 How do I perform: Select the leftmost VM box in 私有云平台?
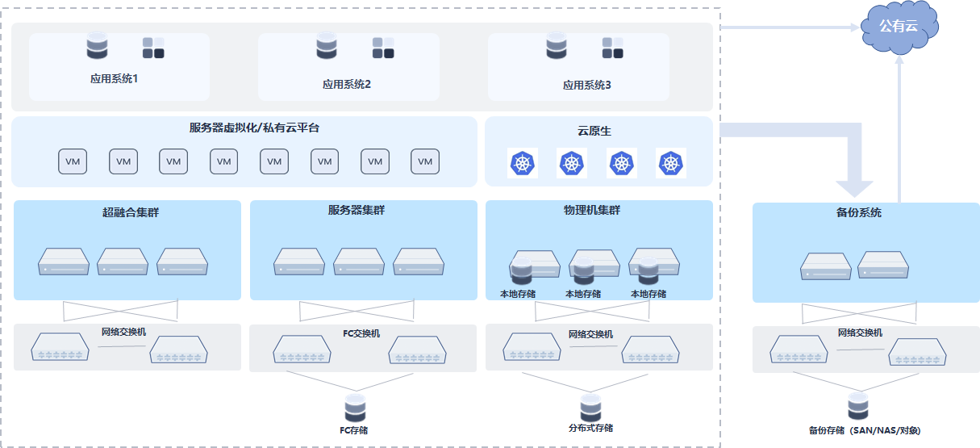point(73,161)
